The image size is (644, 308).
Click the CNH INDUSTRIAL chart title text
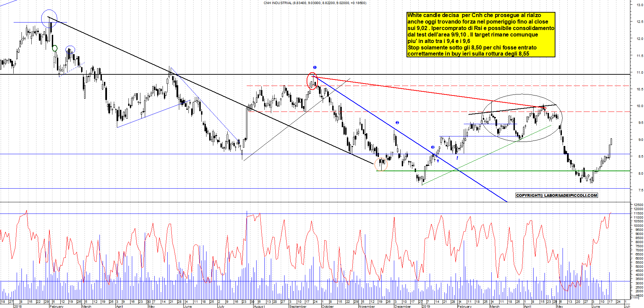coord(315,3)
